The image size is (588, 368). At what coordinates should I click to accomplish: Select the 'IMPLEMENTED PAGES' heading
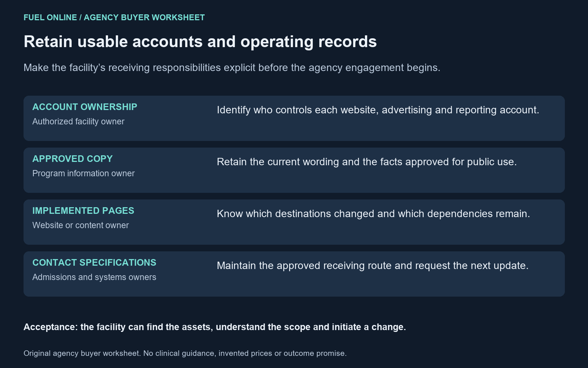click(83, 211)
